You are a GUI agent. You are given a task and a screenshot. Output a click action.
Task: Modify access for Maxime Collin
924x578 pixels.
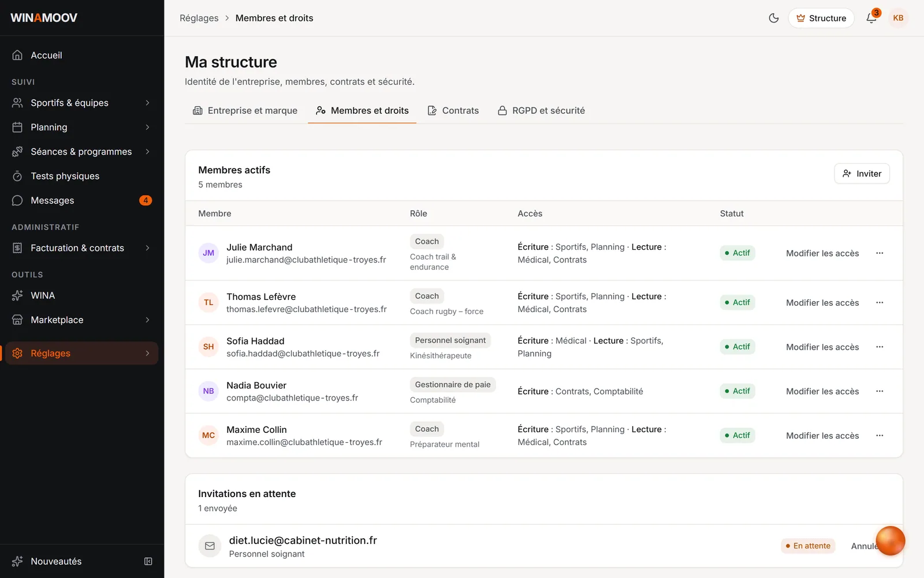coord(822,435)
